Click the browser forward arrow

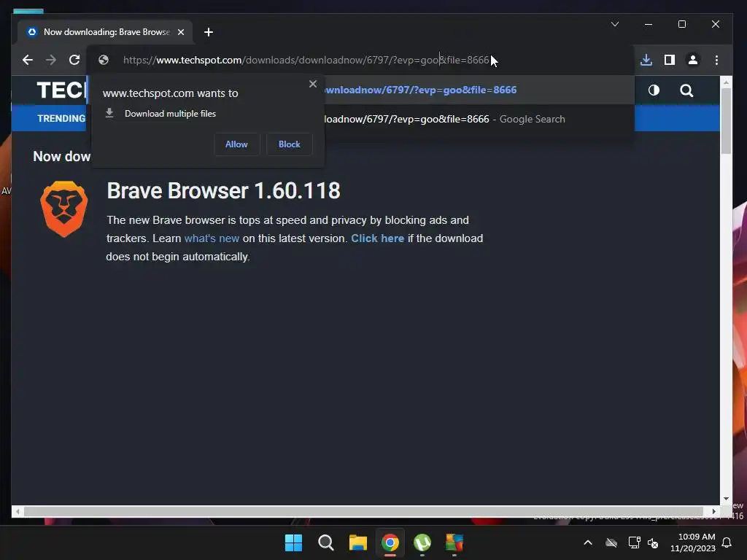coord(50,60)
